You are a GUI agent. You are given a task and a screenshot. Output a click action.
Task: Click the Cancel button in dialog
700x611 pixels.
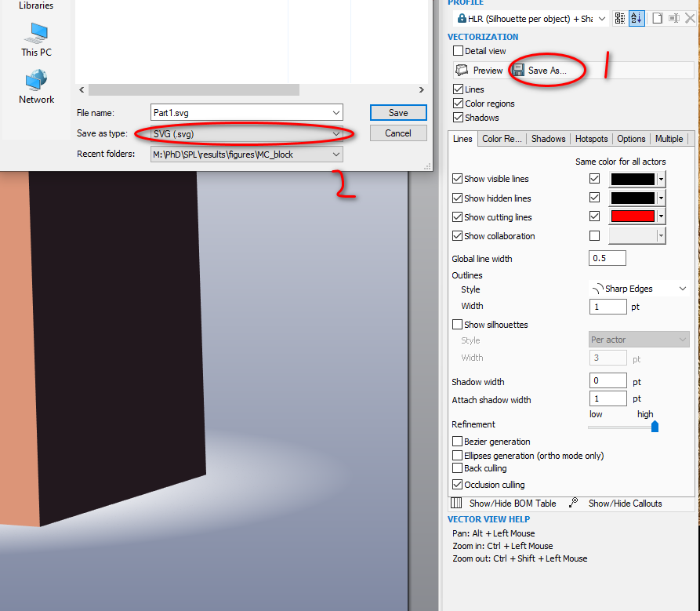point(398,133)
